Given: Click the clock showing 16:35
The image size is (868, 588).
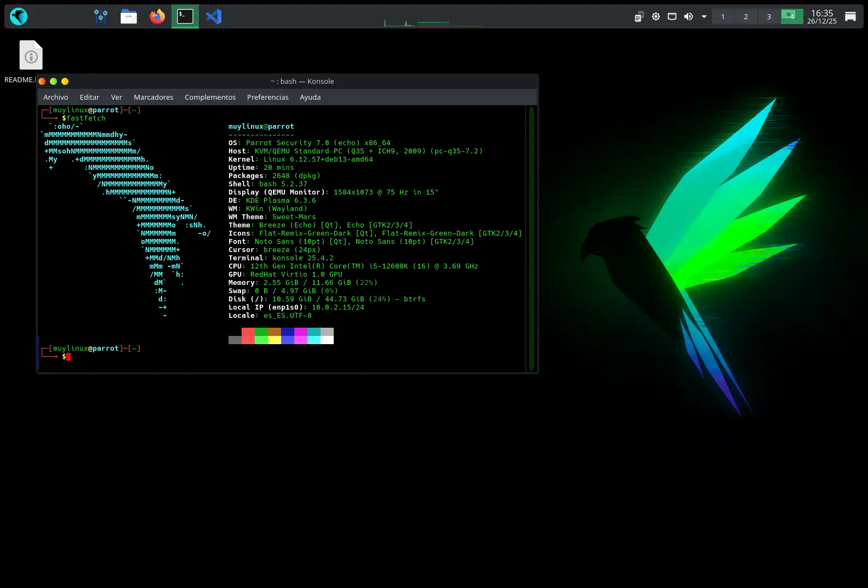Looking at the screenshot, I should pos(821,16).
